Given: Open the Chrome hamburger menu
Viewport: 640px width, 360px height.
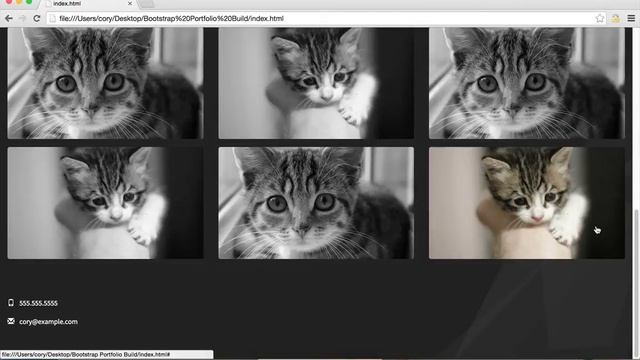Looking at the screenshot, I should 631,18.
